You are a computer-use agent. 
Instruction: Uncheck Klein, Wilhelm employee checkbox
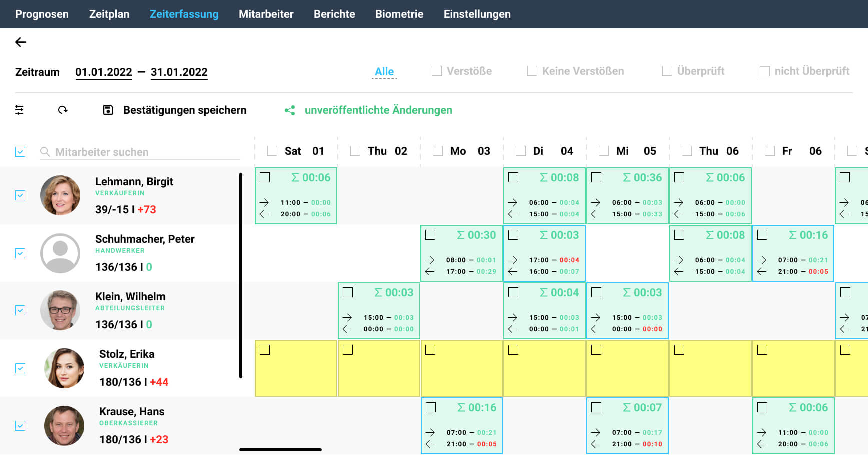20,310
